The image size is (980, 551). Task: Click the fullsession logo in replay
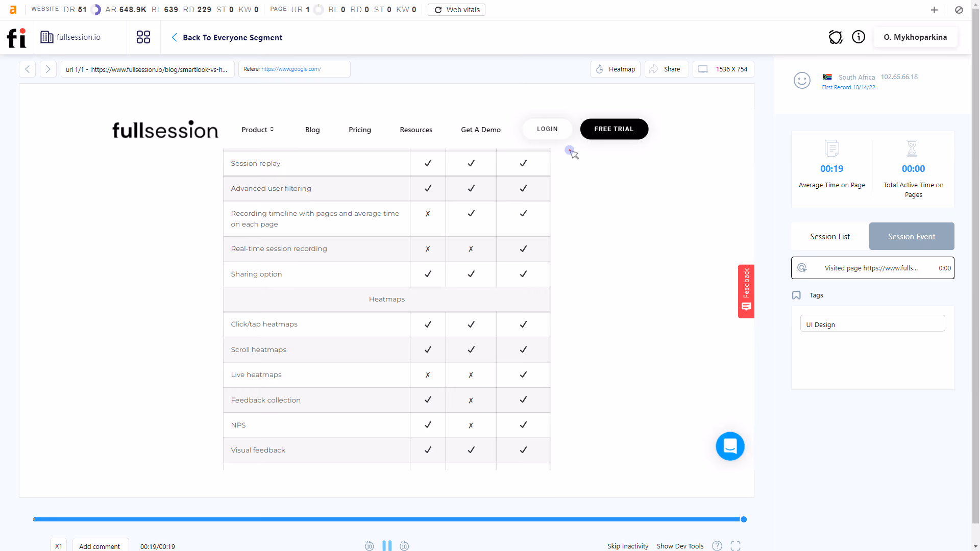point(165,130)
